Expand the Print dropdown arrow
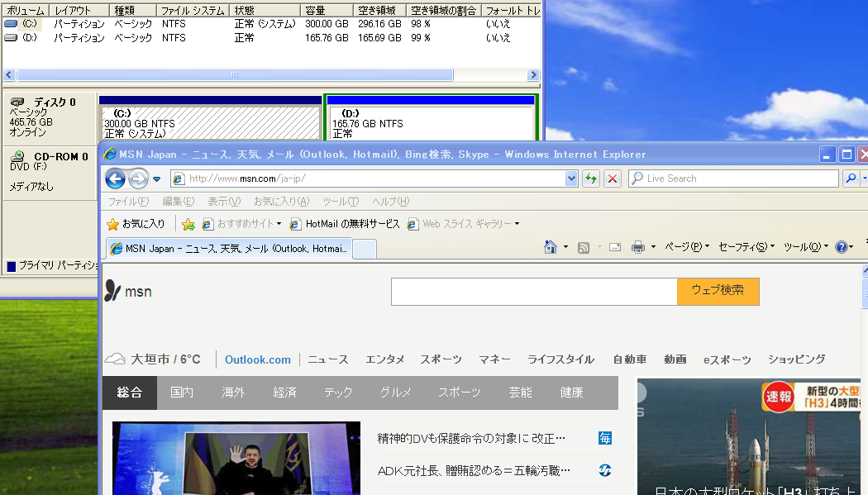Screen dimensions: 868x495 tap(653, 246)
